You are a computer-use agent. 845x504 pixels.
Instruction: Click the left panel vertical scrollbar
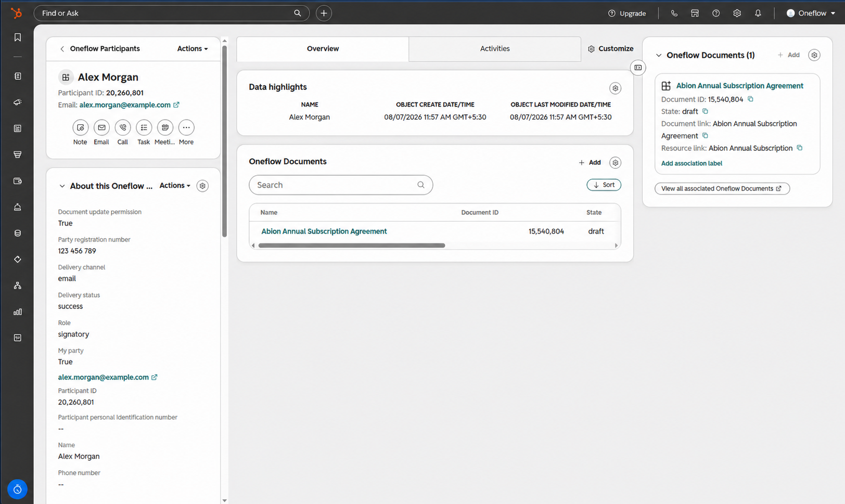click(x=224, y=140)
